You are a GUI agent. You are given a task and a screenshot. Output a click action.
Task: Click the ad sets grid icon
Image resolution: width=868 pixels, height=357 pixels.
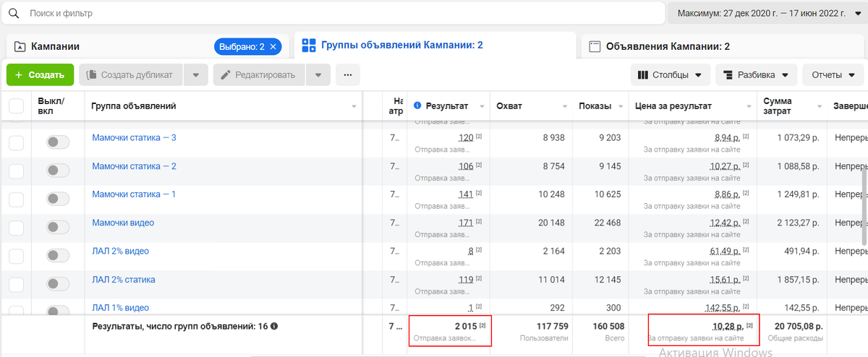click(x=309, y=45)
